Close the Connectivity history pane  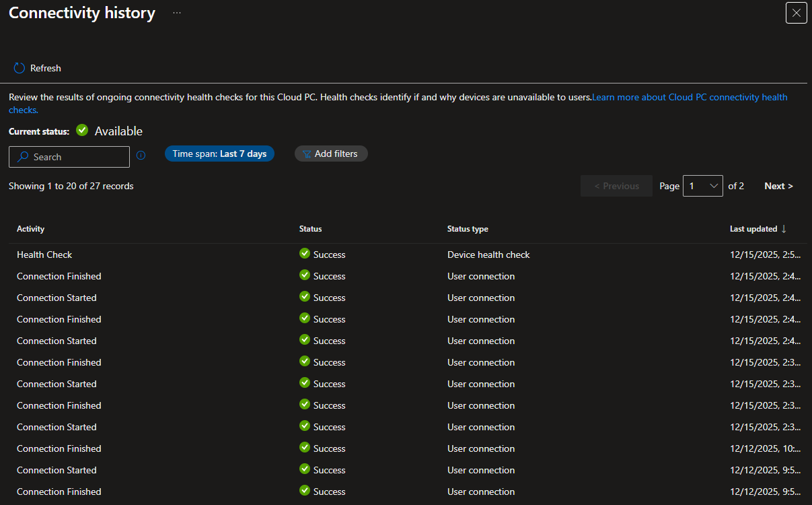click(x=796, y=13)
